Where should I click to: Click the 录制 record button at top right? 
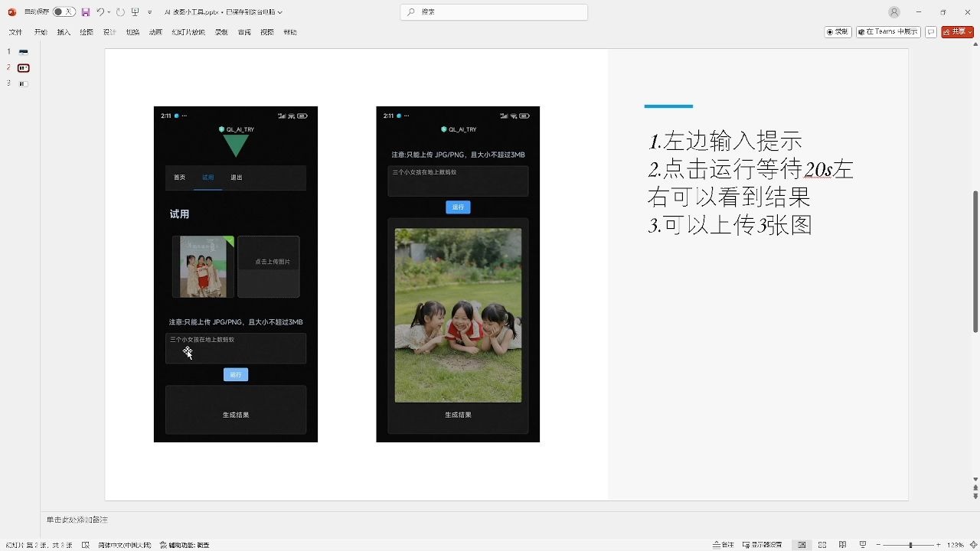pyautogui.click(x=838, y=32)
